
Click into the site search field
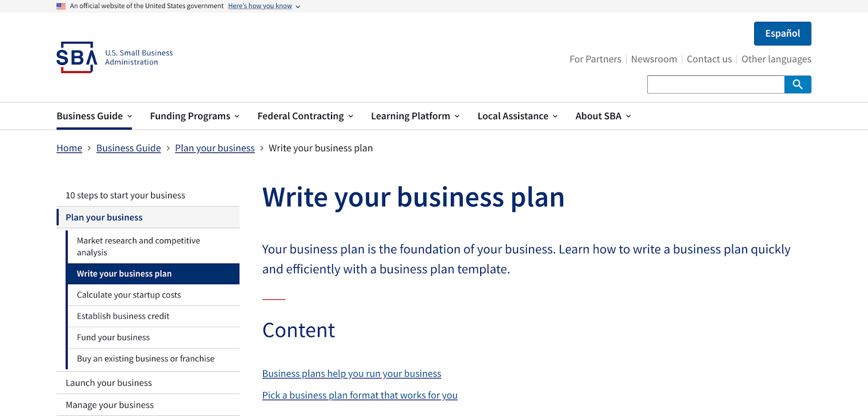click(x=716, y=85)
